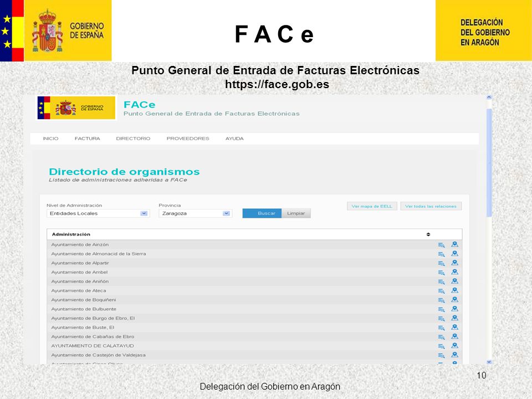This screenshot has width=532, height=399.
Task: Show map pin for AYUNTAMIENTO DE CALATAYUD
Action: point(454,345)
